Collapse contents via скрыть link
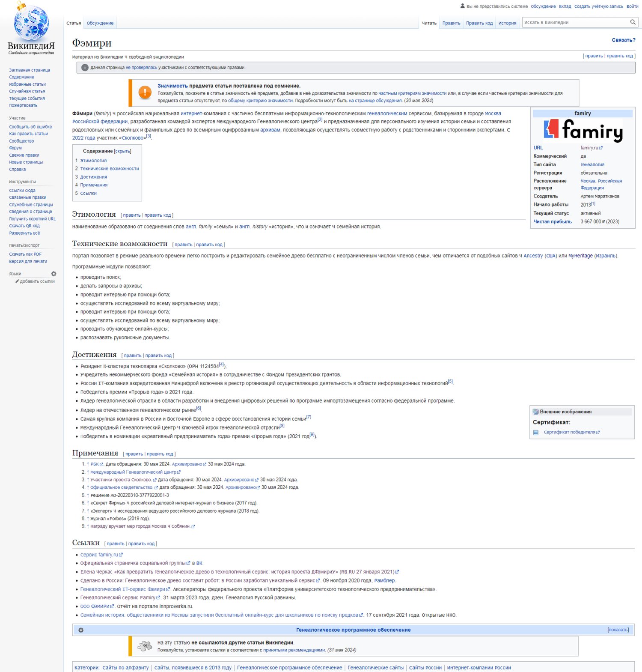 pos(123,151)
